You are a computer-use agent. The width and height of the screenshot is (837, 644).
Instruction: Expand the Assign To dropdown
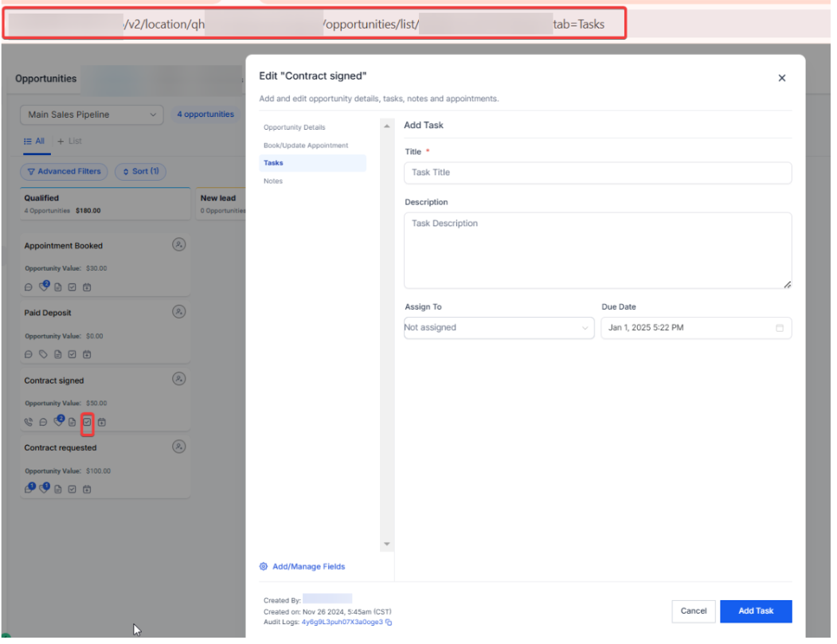(x=499, y=328)
